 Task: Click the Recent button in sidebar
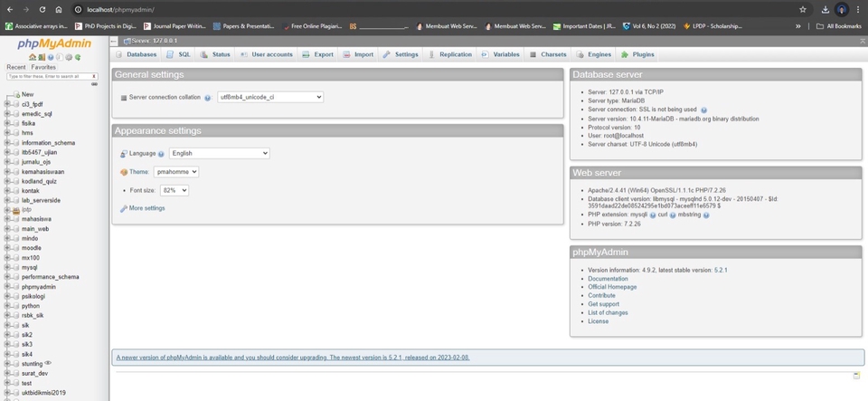pyautogui.click(x=16, y=67)
